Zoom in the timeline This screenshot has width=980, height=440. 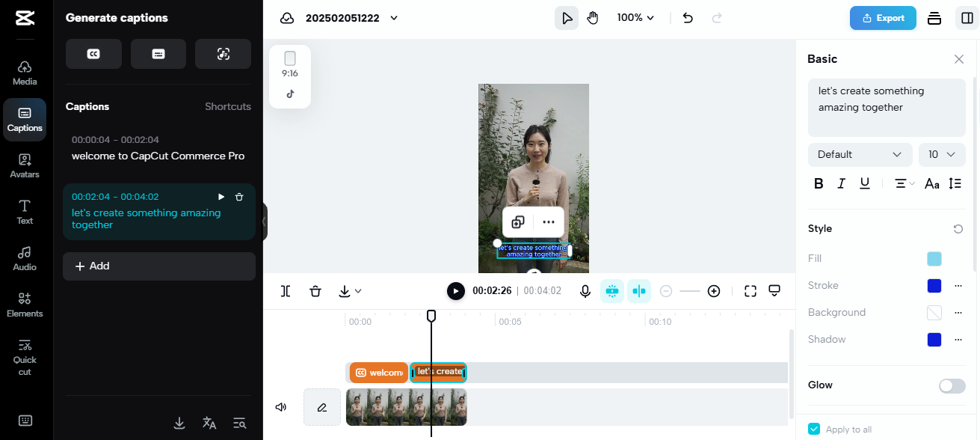coord(714,291)
